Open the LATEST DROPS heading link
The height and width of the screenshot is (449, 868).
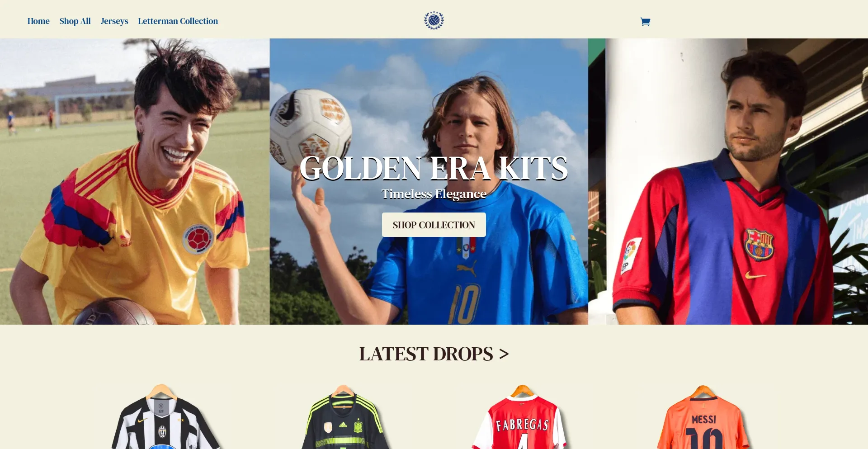tap(426, 354)
